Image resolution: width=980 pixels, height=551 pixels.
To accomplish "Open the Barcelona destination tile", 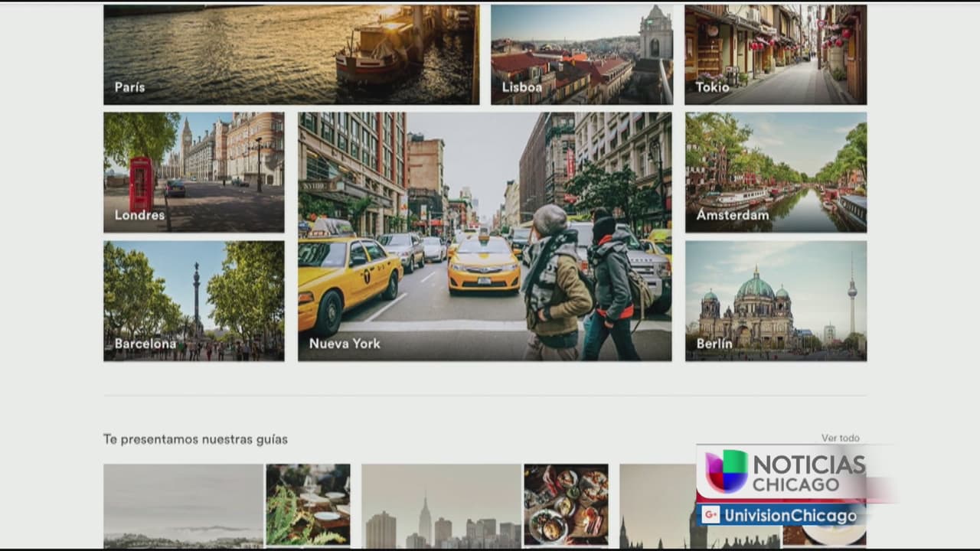I will [x=194, y=301].
